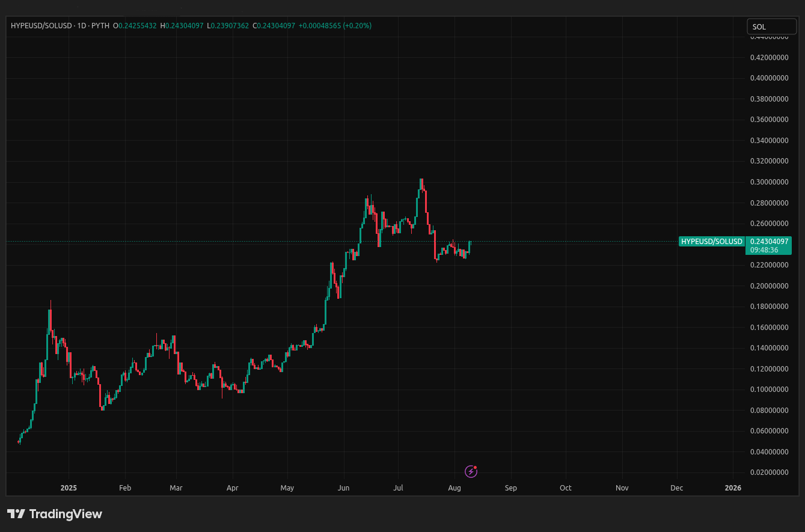Screen dimensions: 805x532
Task: Click the Aug time axis label
Action: [455, 488]
